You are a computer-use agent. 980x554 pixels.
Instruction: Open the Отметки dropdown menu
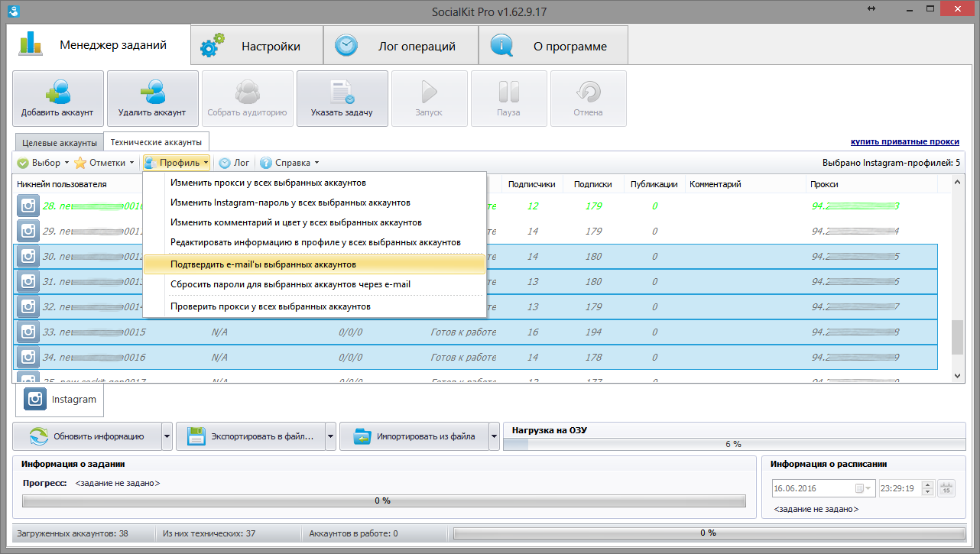click(x=105, y=163)
